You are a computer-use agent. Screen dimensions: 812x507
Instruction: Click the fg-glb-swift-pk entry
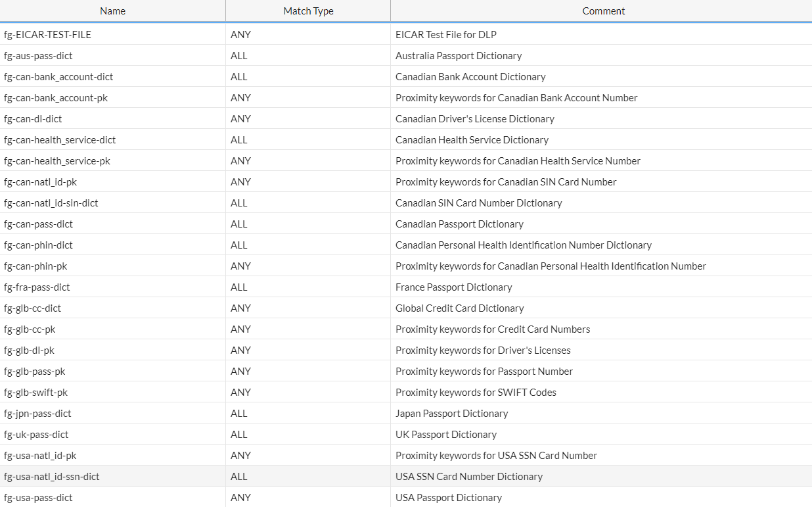click(34, 392)
